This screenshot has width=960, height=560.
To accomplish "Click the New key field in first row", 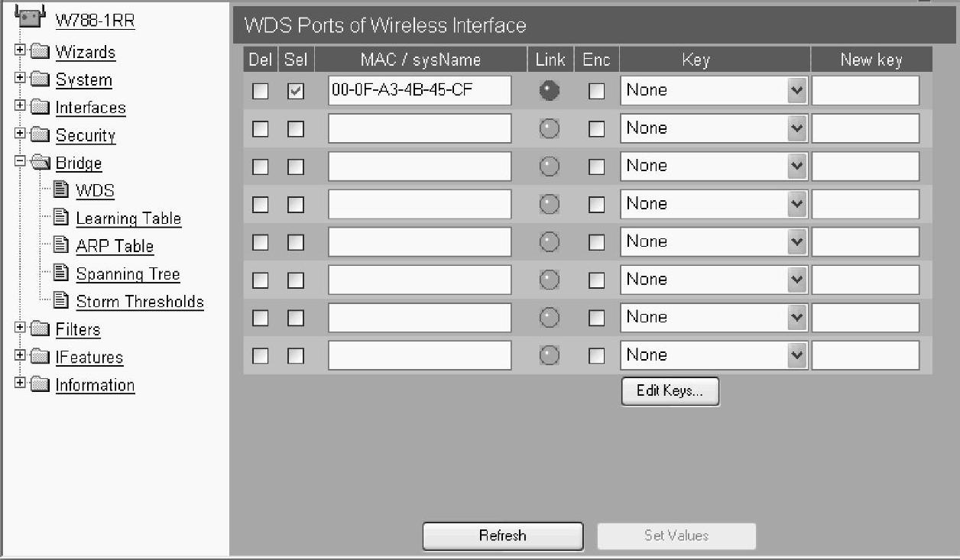I will [865, 90].
